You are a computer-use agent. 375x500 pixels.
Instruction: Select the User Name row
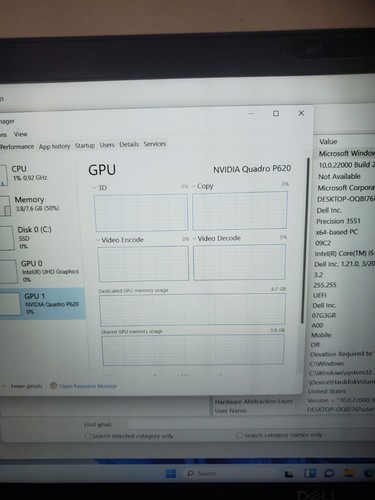pyautogui.click(x=231, y=411)
